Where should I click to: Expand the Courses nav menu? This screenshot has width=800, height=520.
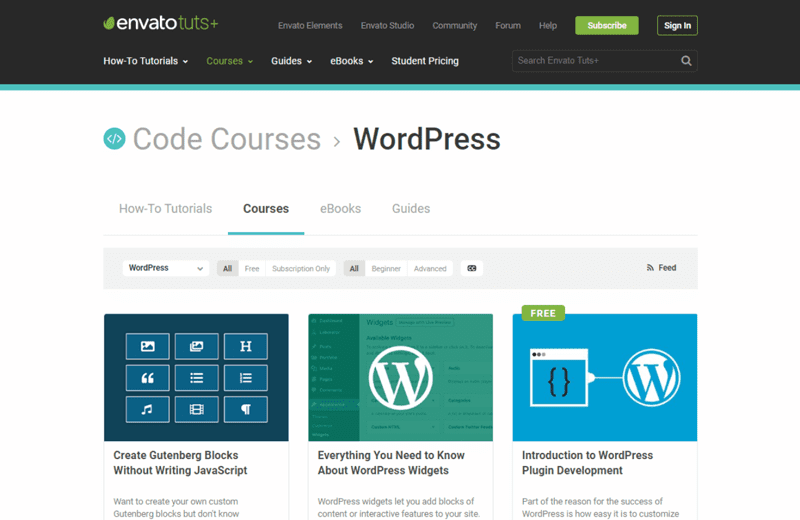pos(230,61)
